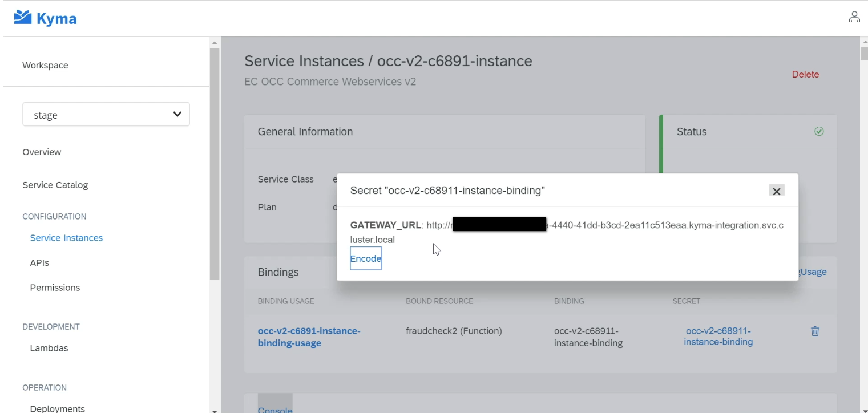Click the sidebar vertical scrollbar

[215, 164]
